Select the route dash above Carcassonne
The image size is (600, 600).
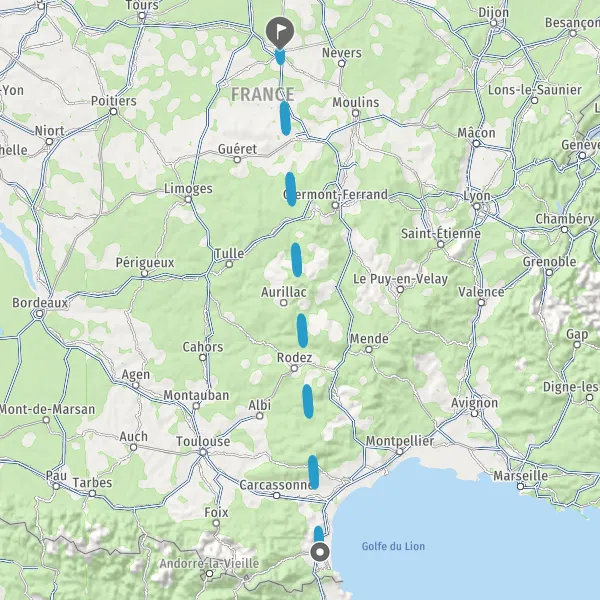click(313, 472)
